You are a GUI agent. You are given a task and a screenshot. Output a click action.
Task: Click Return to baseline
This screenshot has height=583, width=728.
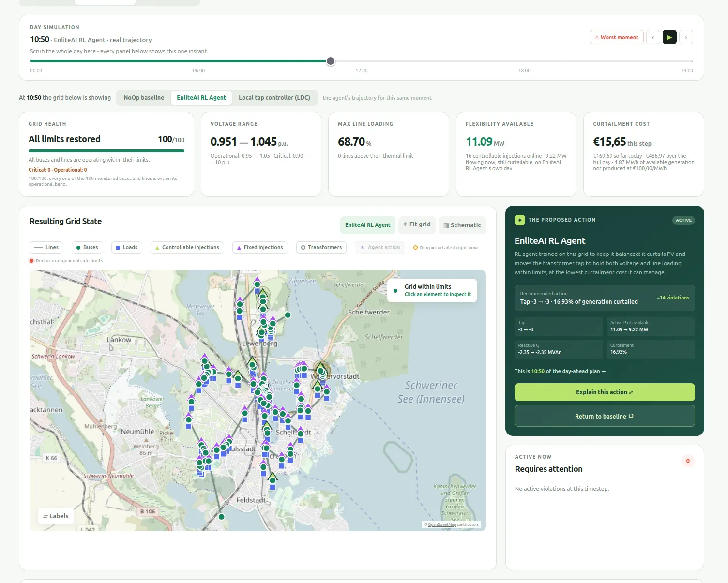tap(605, 416)
